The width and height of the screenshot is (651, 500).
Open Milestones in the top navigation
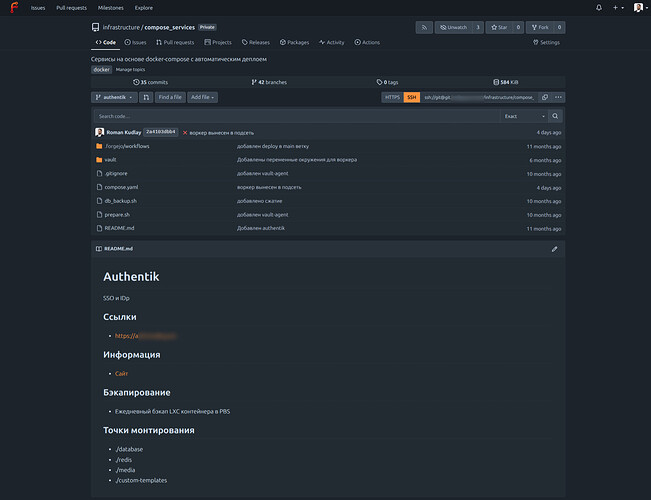pyautogui.click(x=111, y=8)
